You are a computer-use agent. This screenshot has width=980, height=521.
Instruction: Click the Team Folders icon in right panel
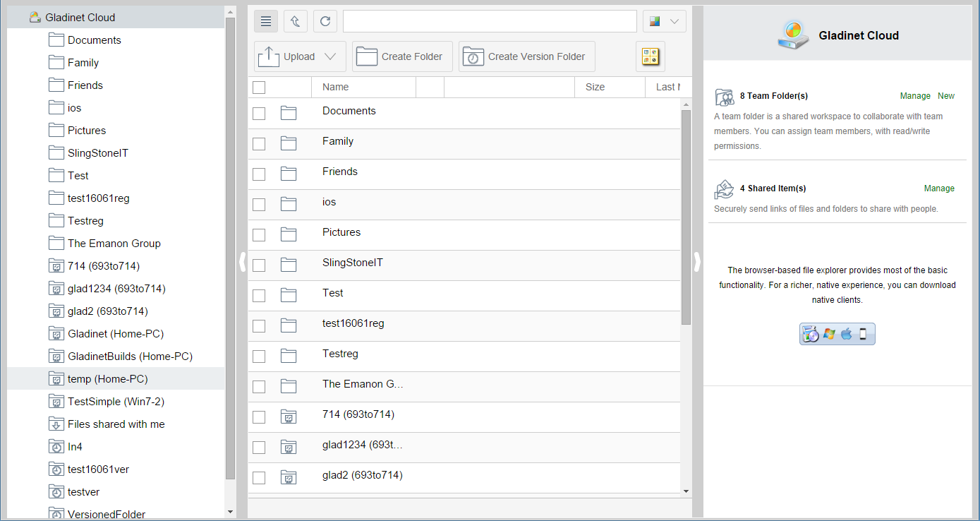pos(725,97)
